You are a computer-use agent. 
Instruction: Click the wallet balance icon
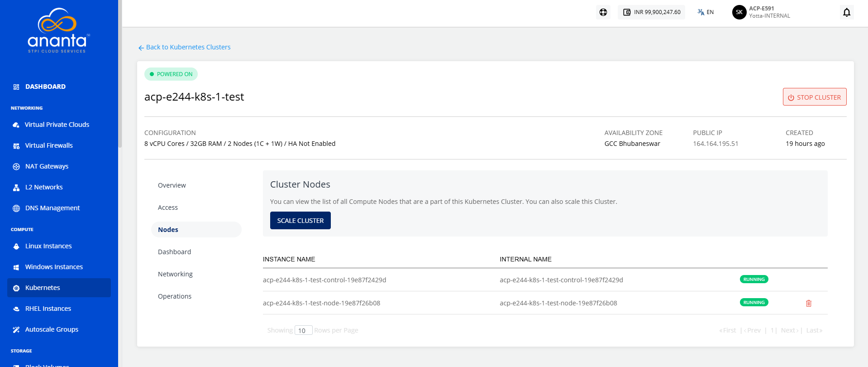pos(627,12)
